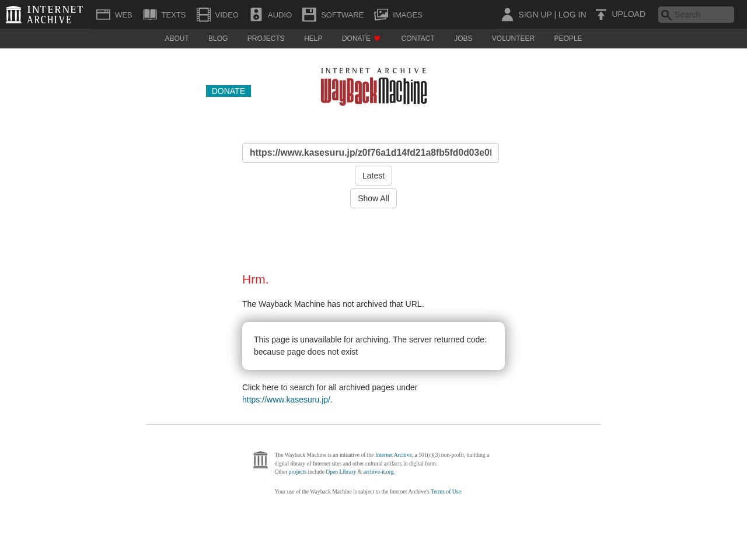Go to the Volunteer page

[513, 38]
